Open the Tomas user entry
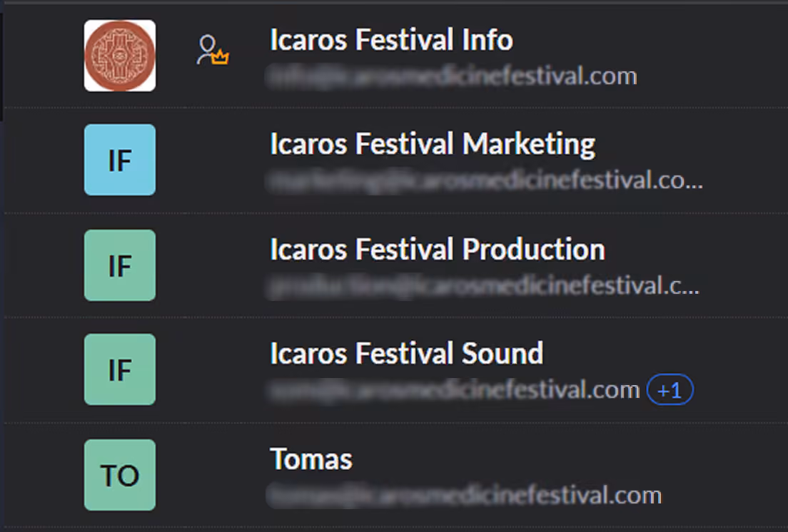 click(311, 459)
